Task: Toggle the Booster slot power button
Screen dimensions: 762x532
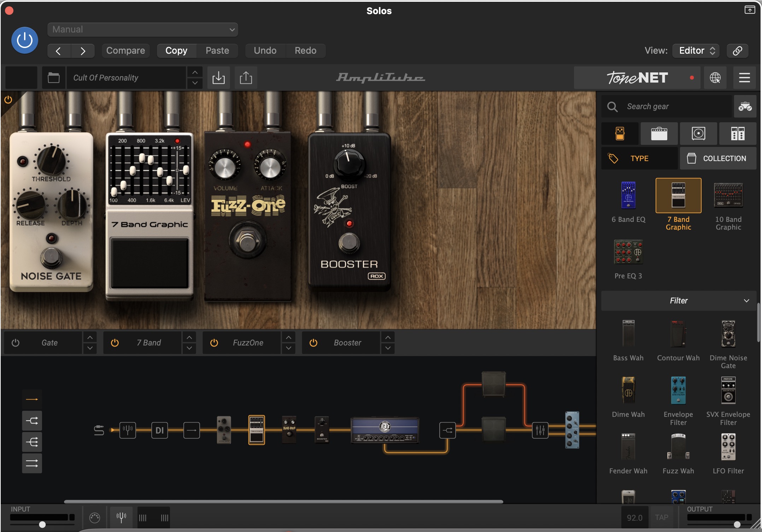Action: [313, 343]
